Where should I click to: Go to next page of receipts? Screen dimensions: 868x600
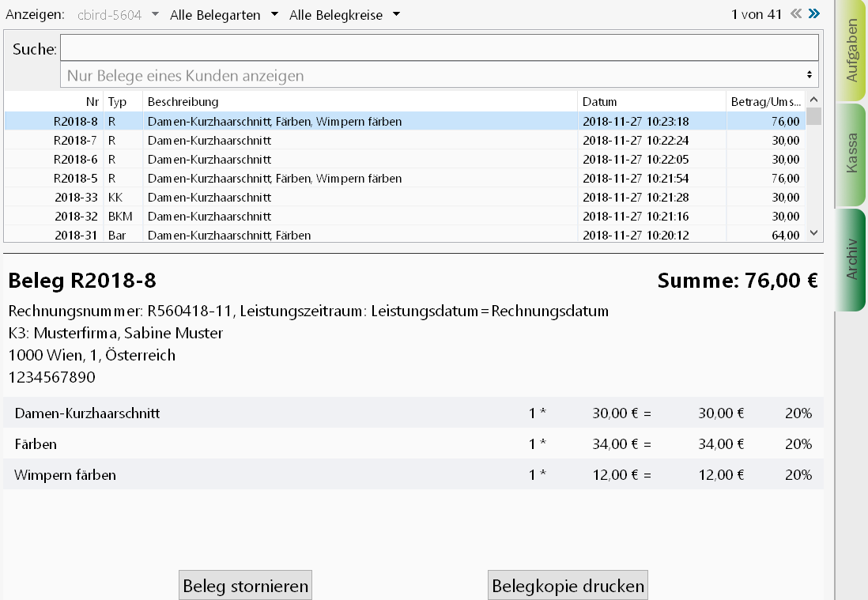[x=814, y=13]
